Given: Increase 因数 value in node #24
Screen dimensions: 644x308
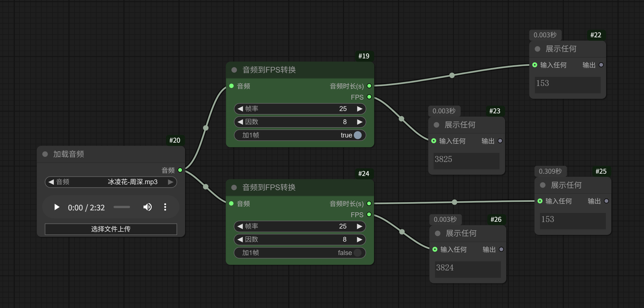Looking at the screenshot, I should 360,239.
